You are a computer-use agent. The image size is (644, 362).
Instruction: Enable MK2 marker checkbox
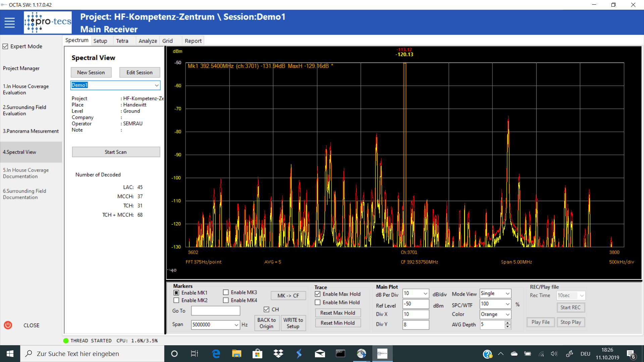(x=176, y=300)
